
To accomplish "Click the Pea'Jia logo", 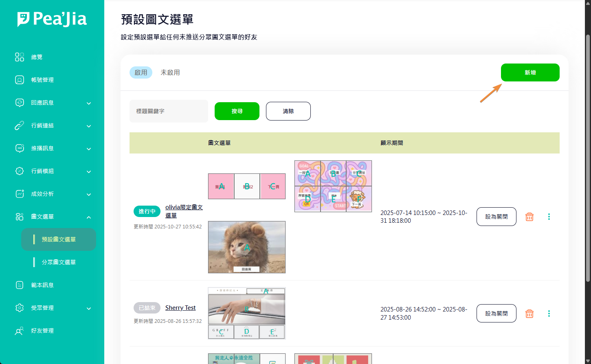I will pyautogui.click(x=52, y=19).
